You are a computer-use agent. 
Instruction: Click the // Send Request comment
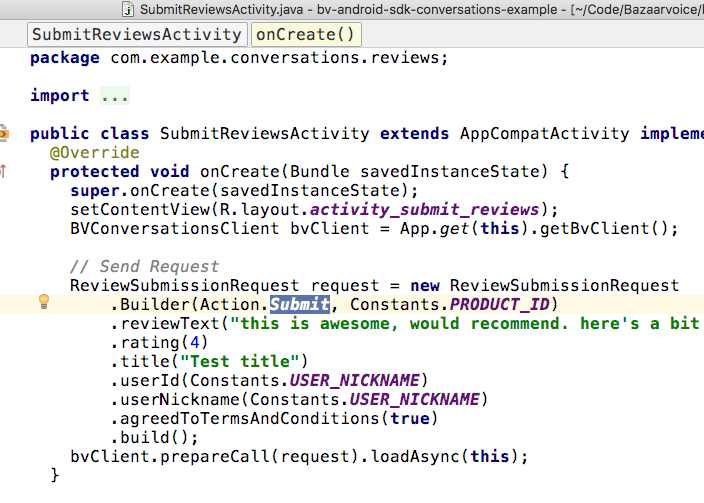[x=145, y=266]
